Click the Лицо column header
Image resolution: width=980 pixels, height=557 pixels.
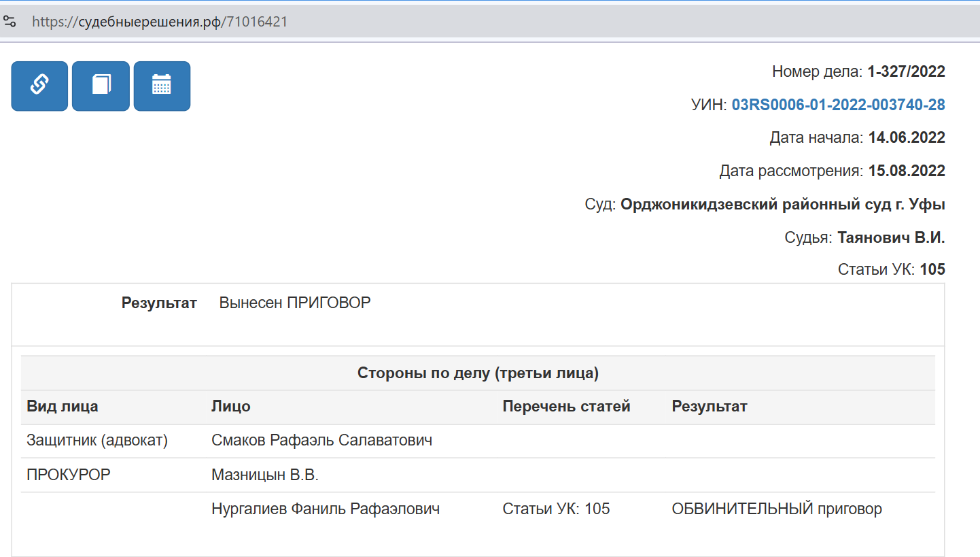(231, 407)
